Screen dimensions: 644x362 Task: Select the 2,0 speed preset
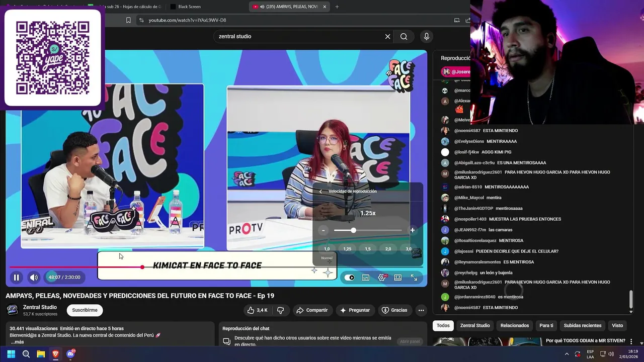click(388, 249)
